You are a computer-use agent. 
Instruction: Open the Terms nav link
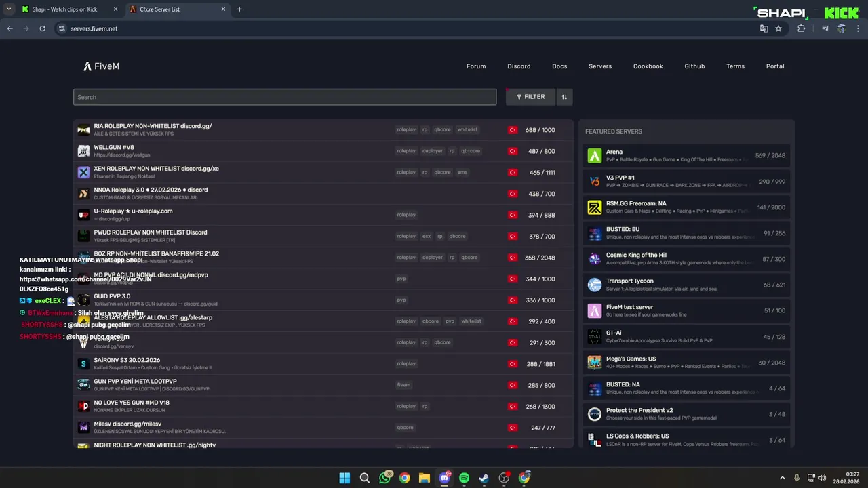coord(735,66)
